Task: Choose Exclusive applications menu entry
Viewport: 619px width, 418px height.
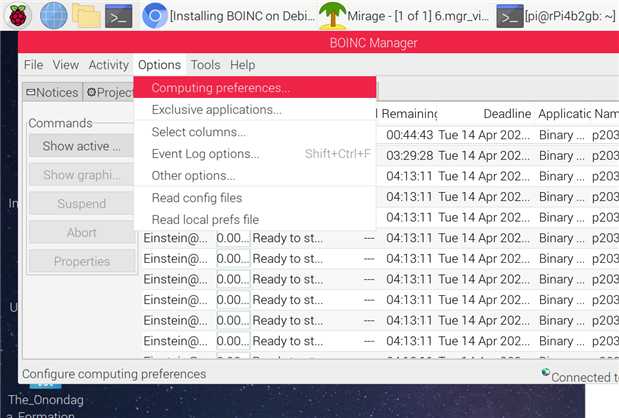Action: (217, 110)
